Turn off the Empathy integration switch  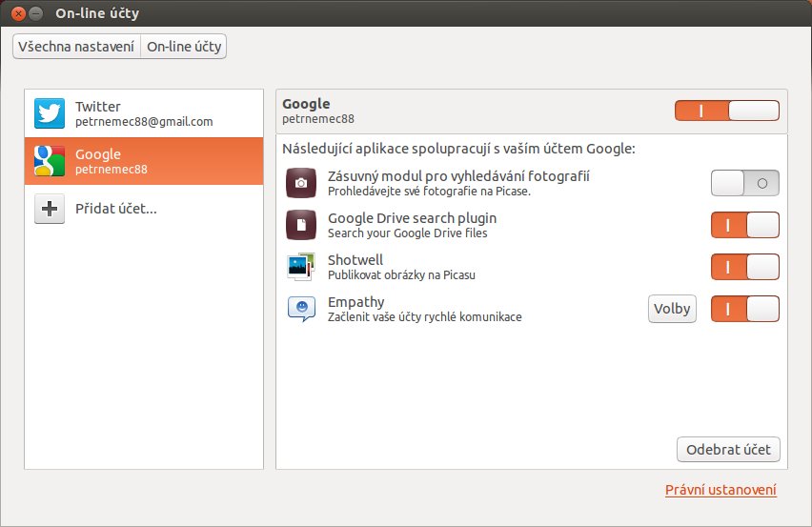pos(744,309)
